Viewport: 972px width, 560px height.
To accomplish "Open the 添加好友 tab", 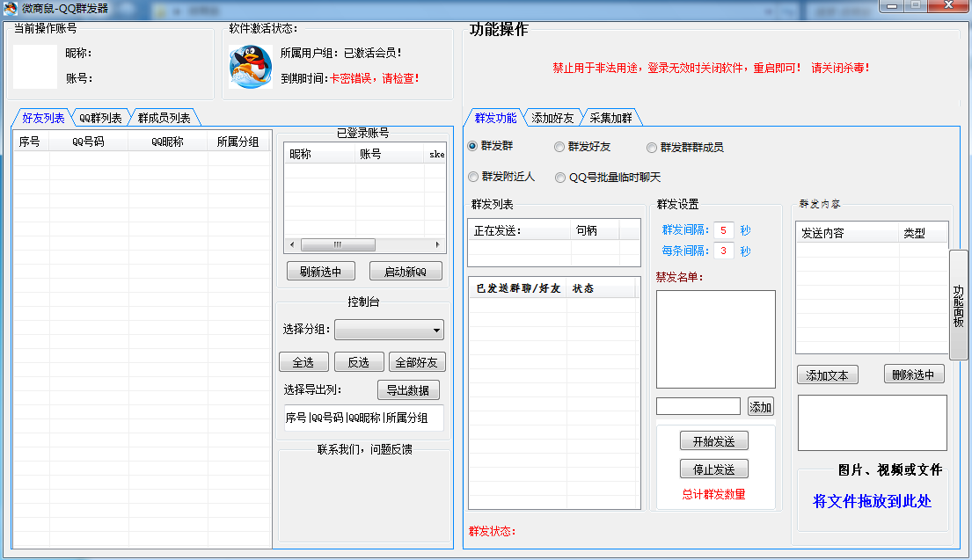I will click(x=552, y=118).
